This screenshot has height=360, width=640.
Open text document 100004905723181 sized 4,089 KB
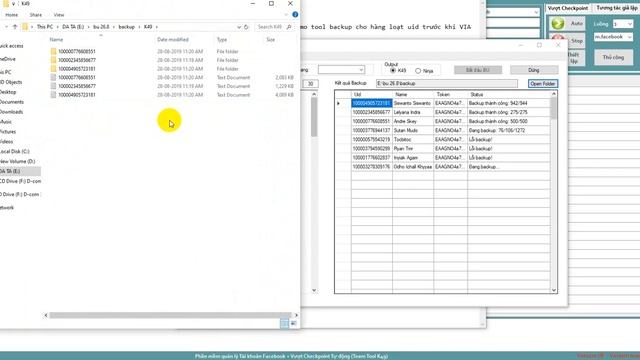[76, 95]
